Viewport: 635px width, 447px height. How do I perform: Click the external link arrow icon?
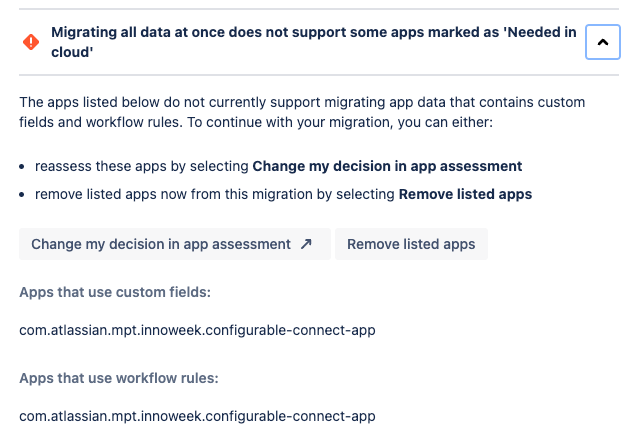point(307,244)
